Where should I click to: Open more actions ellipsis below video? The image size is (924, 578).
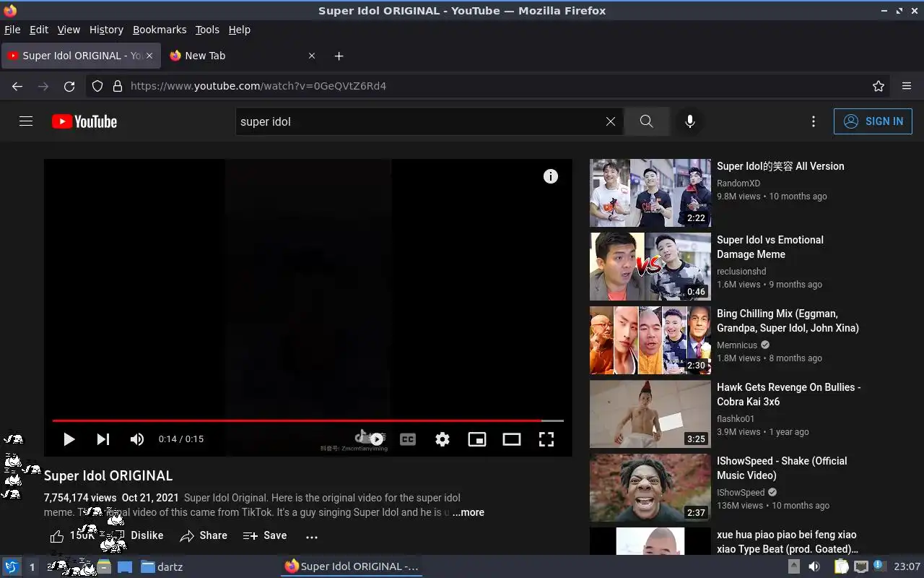[x=312, y=537]
